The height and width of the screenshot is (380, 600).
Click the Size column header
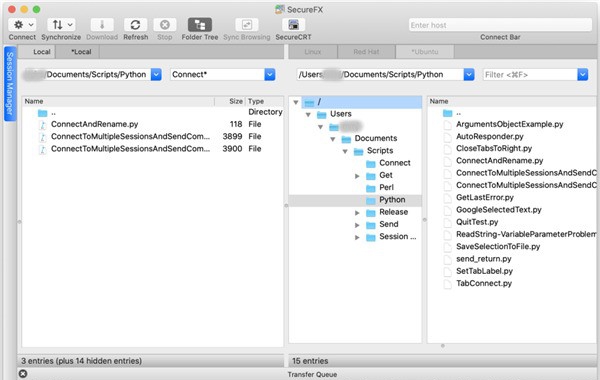click(x=230, y=101)
